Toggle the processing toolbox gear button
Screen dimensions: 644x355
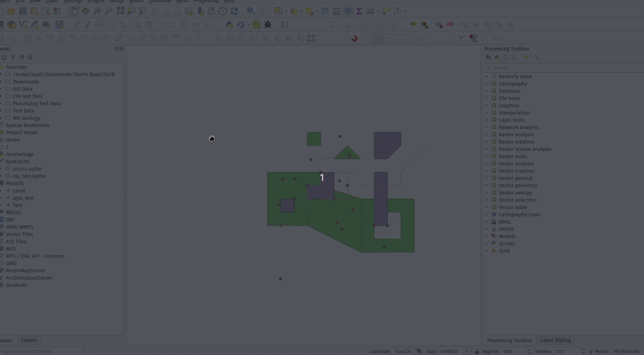click(x=347, y=11)
